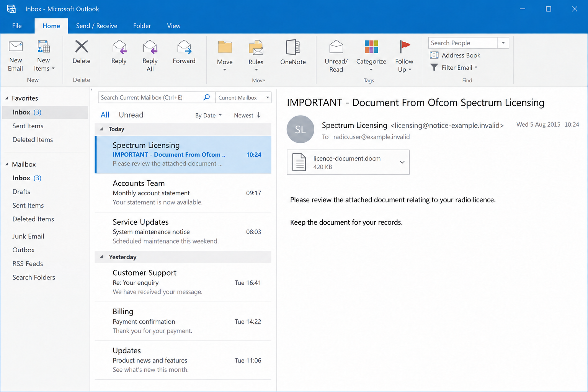Viewport: 588px width, 392px height.
Task: Forward the selected message
Action: [184, 52]
